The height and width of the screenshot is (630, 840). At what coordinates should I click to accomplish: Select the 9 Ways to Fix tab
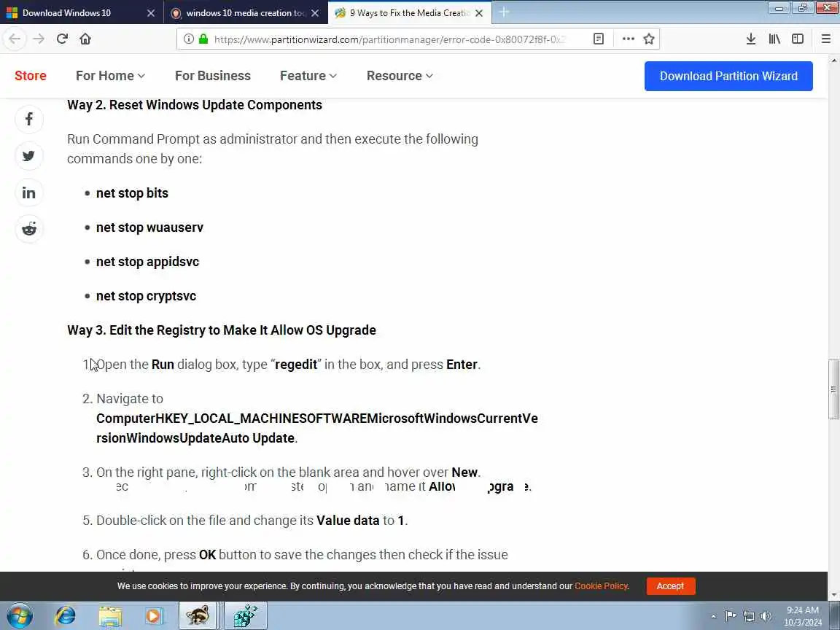(409, 13)
